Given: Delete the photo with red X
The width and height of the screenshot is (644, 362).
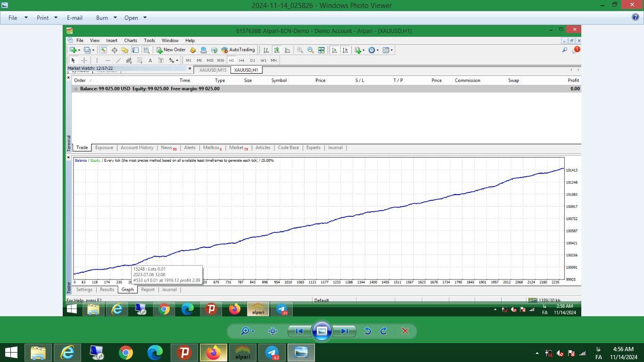Looking at the screenshot, I should click(x=405, y=331).
